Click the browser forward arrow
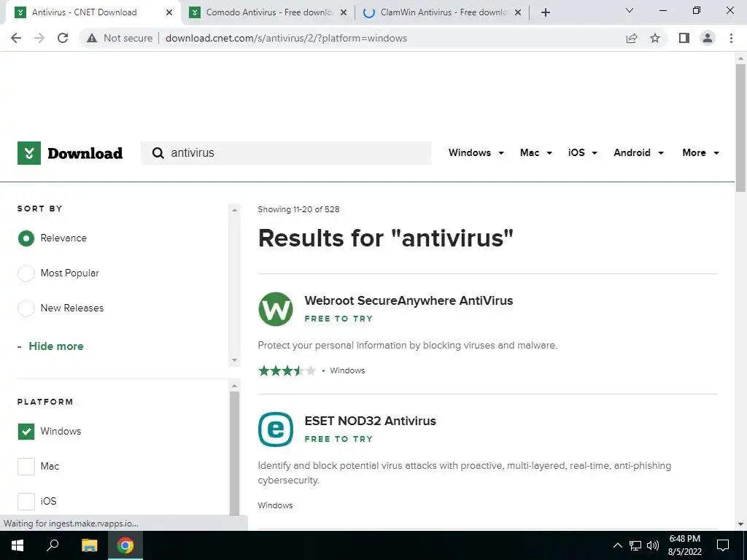Screen dimensions: 747x560 [x=39, y=38]
